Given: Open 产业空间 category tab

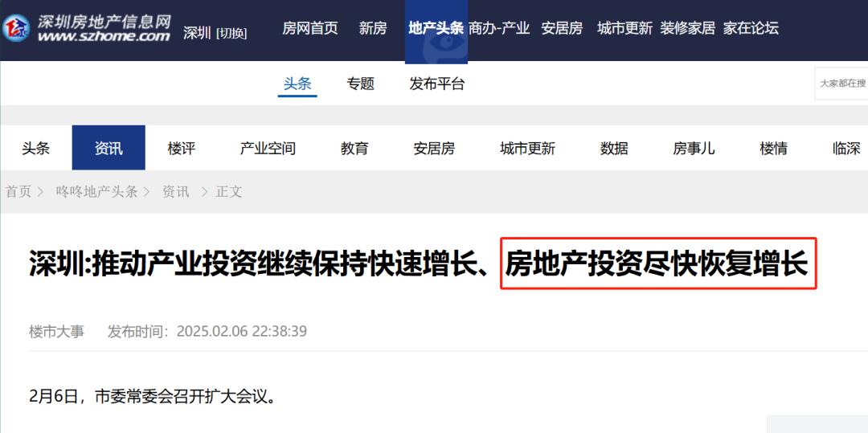Looking at the screenshot, I should point(268,148).
